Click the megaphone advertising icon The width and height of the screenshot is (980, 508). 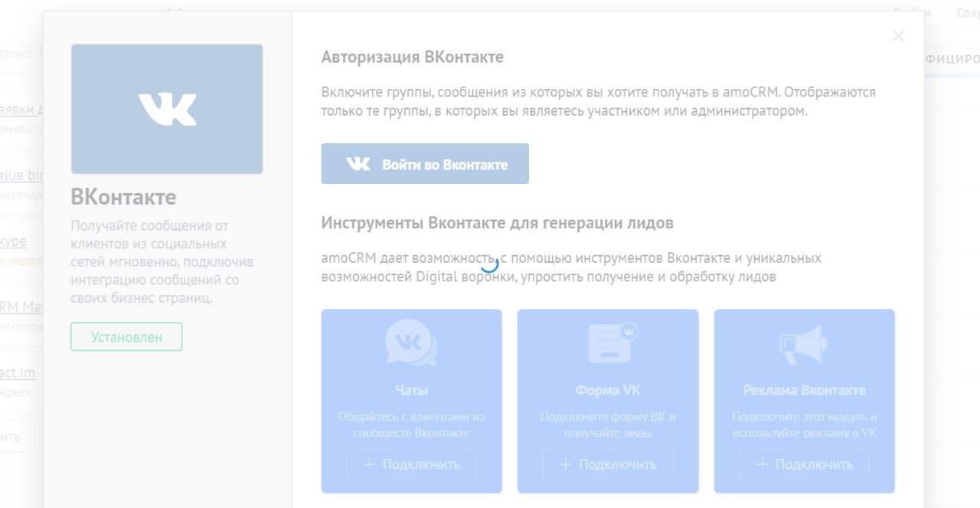coord(804,343)
